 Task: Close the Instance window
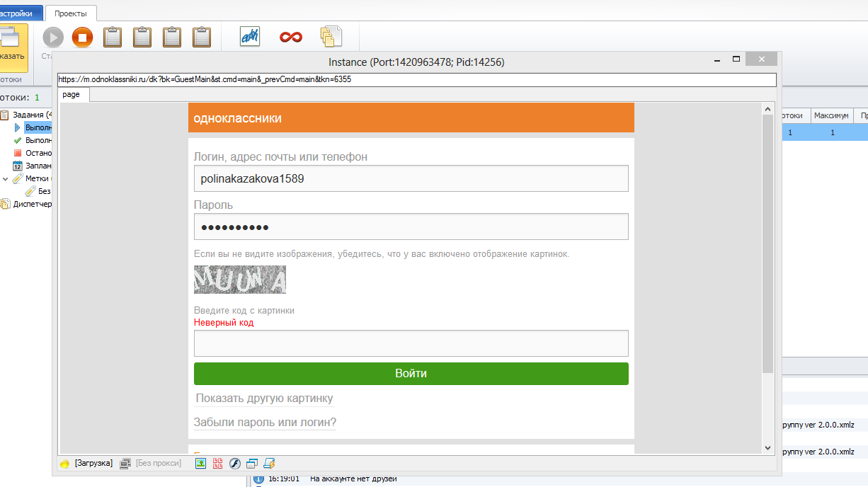pos(762,59)
